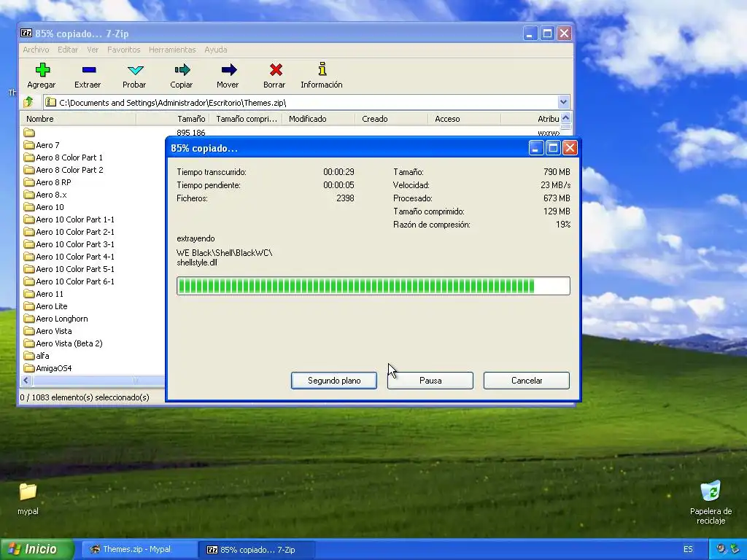747x560 pixels.
Task: Open the Ayuda menu
Action: tap(216, 50)
